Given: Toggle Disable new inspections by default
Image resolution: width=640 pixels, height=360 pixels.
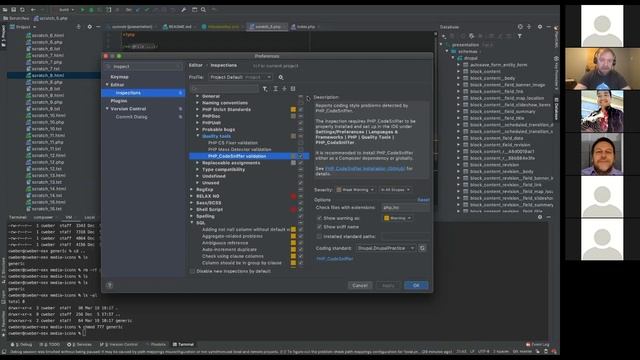Looking at the screenshot, I should [193, 271].
